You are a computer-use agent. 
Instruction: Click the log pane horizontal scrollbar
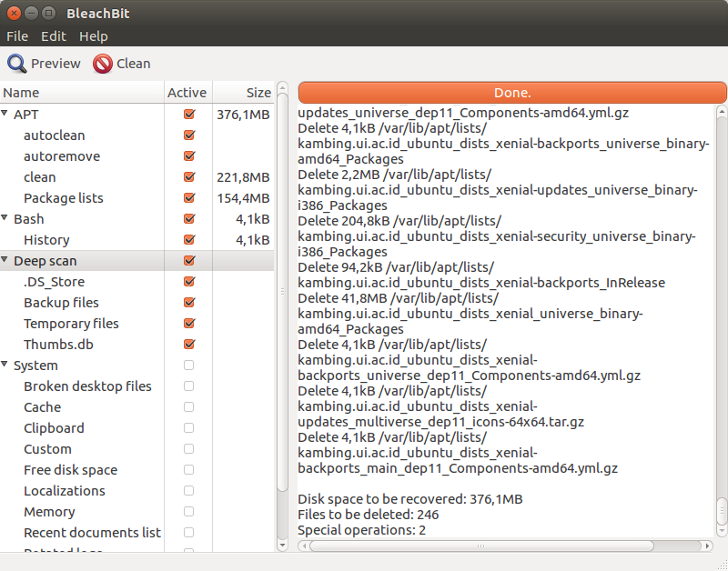click(x=481, y=546)
